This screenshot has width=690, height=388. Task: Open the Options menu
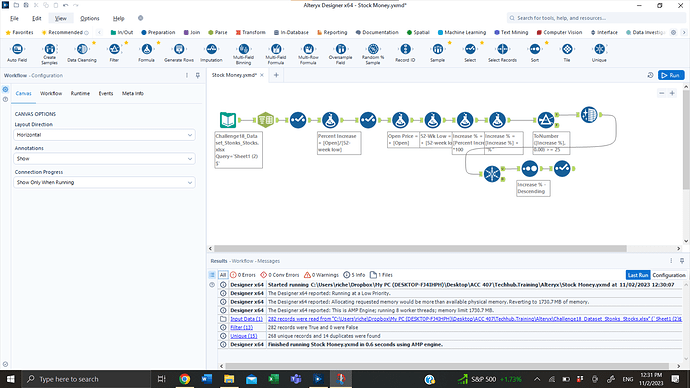click(x=90, y=18)
